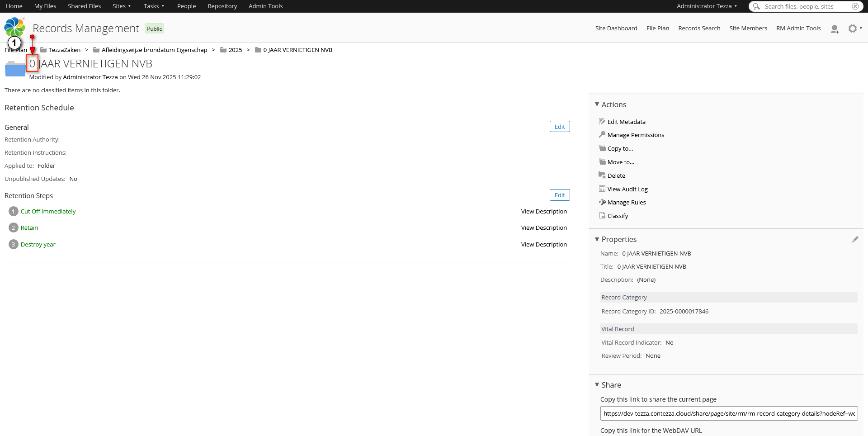
Task: Click the Edit Metadata pencil icon
Action: (602, 122)
